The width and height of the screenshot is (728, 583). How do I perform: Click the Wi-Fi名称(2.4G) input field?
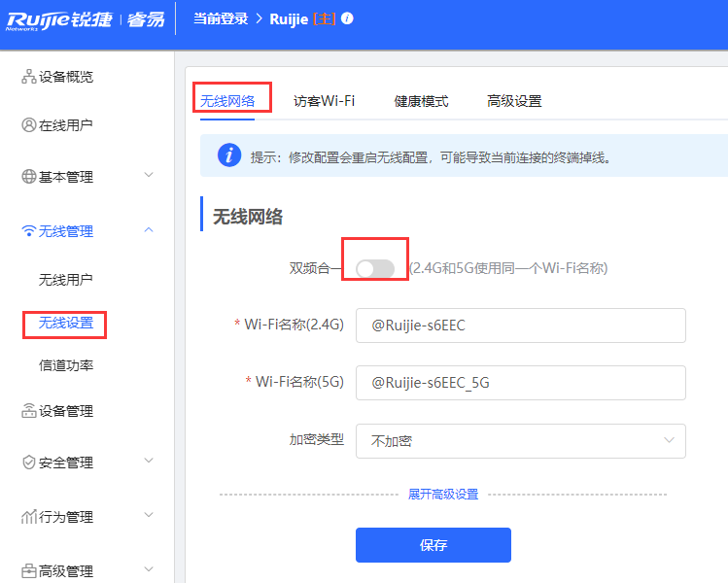520,326
